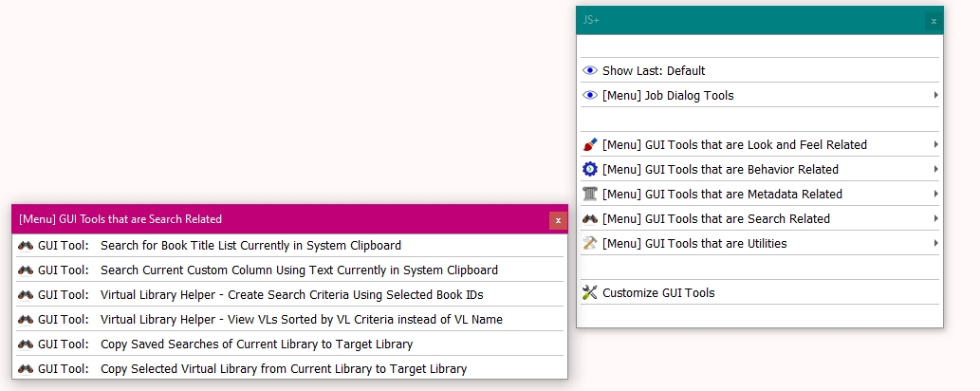Viewport: 980px width, 391px height.
Task: Select Show Last: Default menu entry
Action: pyautogui.click(x=654, y=71)
